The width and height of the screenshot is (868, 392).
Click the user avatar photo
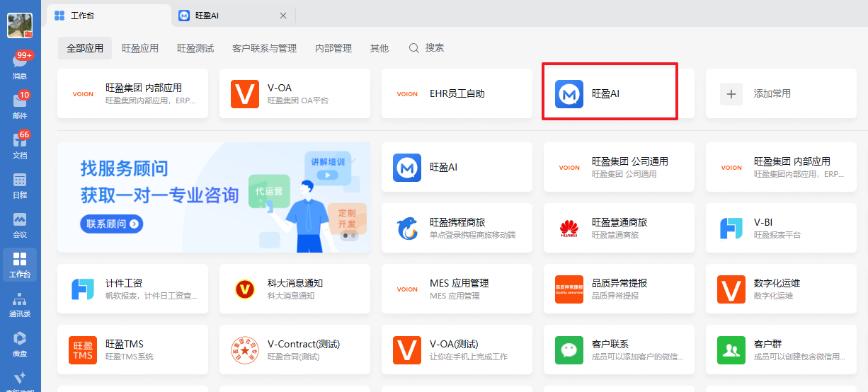coord(20,25)
